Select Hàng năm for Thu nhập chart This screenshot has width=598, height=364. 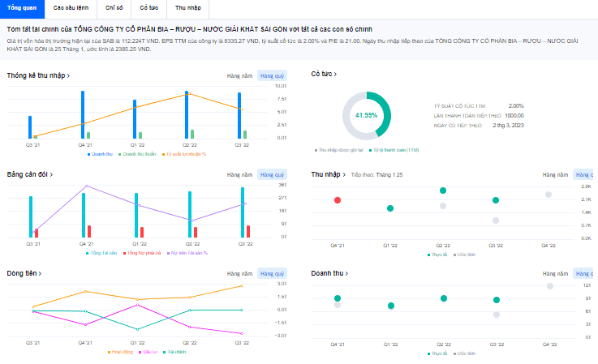(x=555, y=174)
